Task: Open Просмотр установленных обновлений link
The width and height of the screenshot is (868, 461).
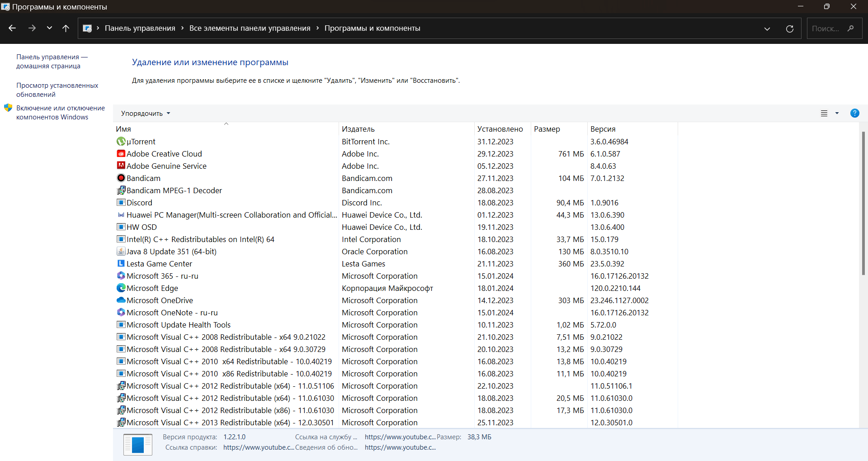Action: 57,90
